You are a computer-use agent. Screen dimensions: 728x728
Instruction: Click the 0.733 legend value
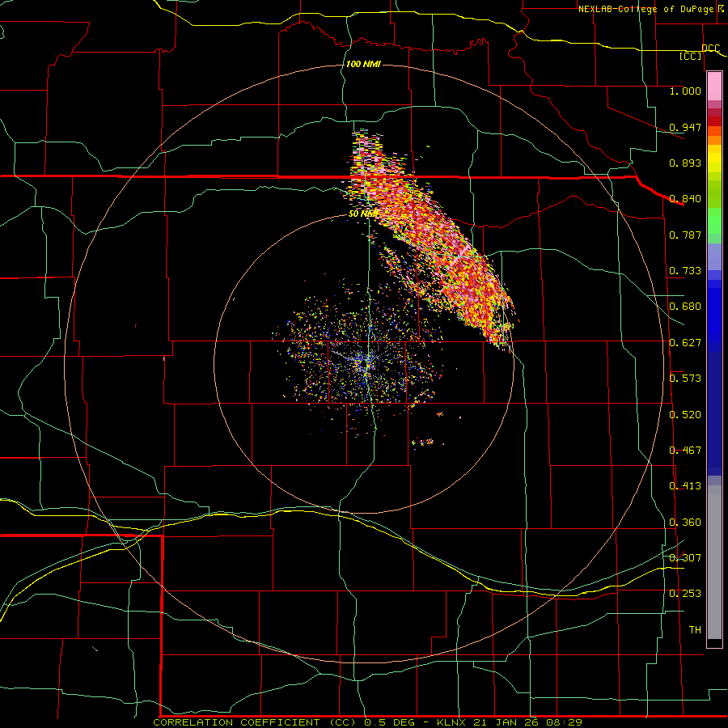pos(685,271)
